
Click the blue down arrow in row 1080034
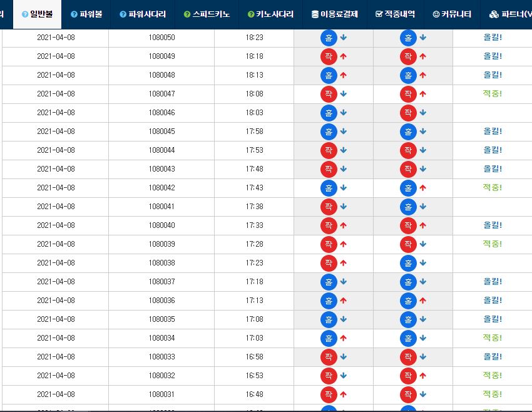tap(422, 338)
